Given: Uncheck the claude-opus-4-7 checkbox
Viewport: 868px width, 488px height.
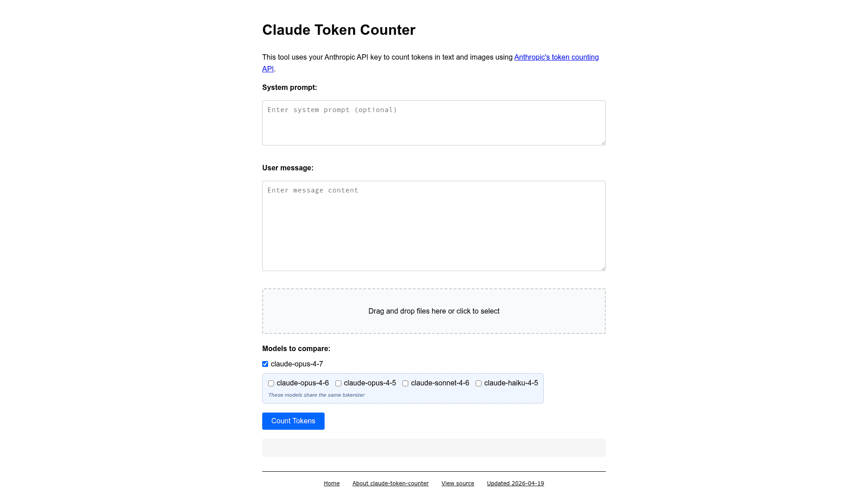Looking at the screenshot, I should (265, 364).
